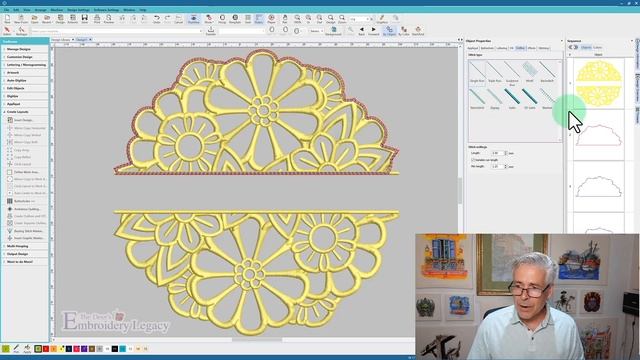Click Create Outlines and Offsets
Viewport: 640px width, 360px height.
26,216
